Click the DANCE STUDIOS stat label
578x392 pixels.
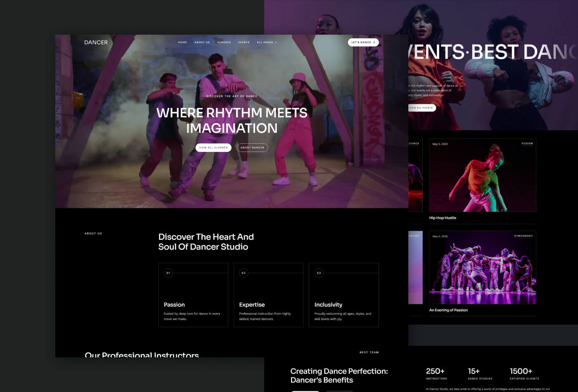click(480, 379)
